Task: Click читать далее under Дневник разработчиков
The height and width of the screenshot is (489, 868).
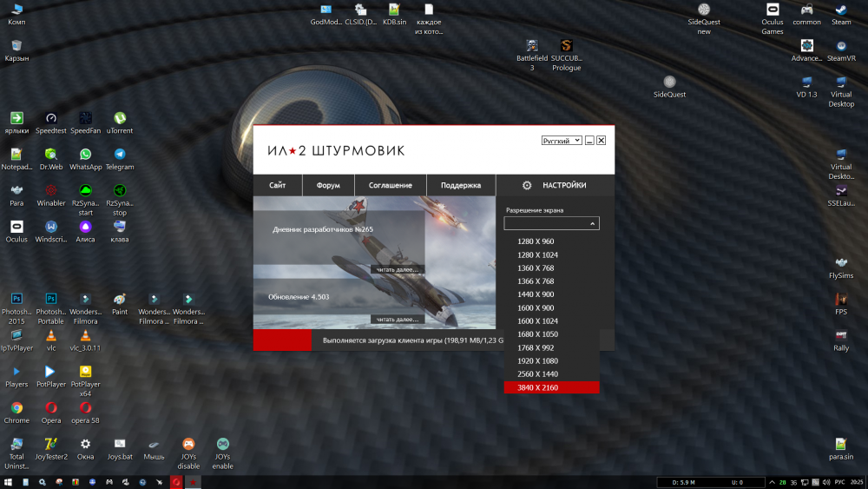Action: click(398, 269)
